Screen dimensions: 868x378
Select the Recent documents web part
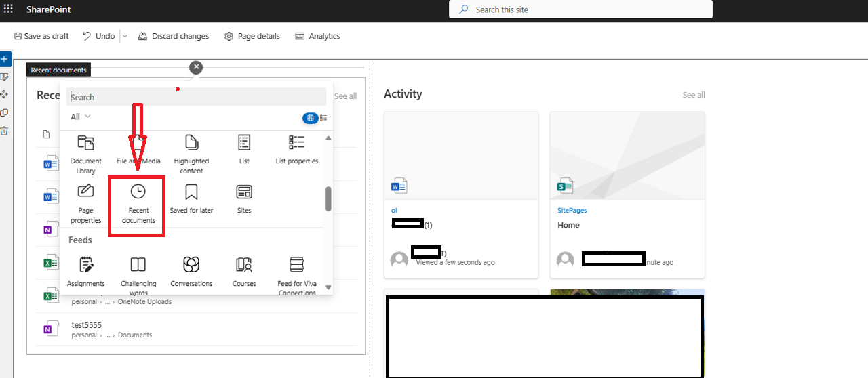(138, 203)
